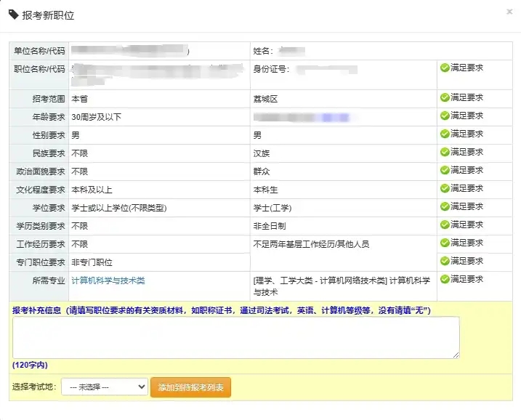Open the 选择考试地 dropdown
521x420 pixels.
tap(105, 387)
